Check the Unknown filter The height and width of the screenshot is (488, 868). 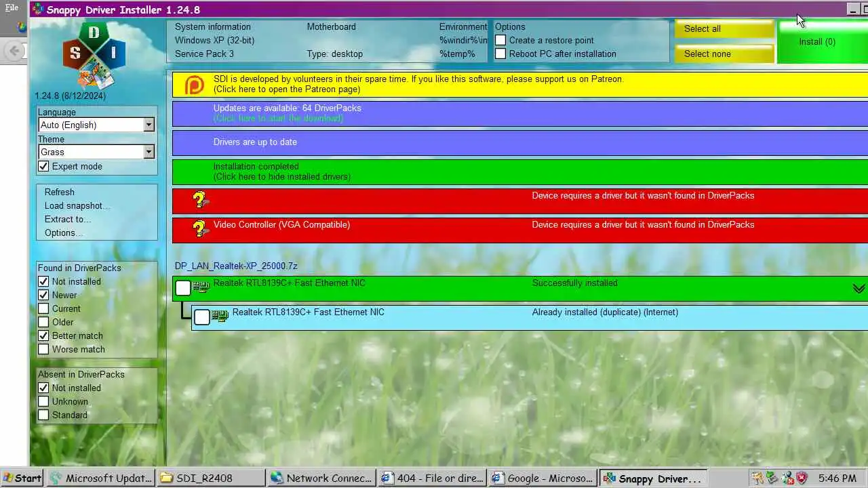point(43,401)
